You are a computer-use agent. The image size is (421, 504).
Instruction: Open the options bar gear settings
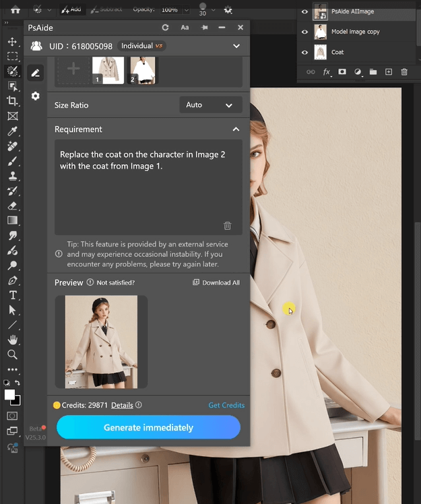click(228, 10)
